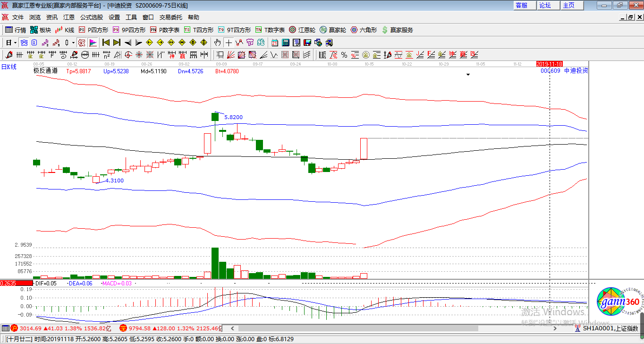Expand the 日 period dropdown arrow

(x=15, y=43)
